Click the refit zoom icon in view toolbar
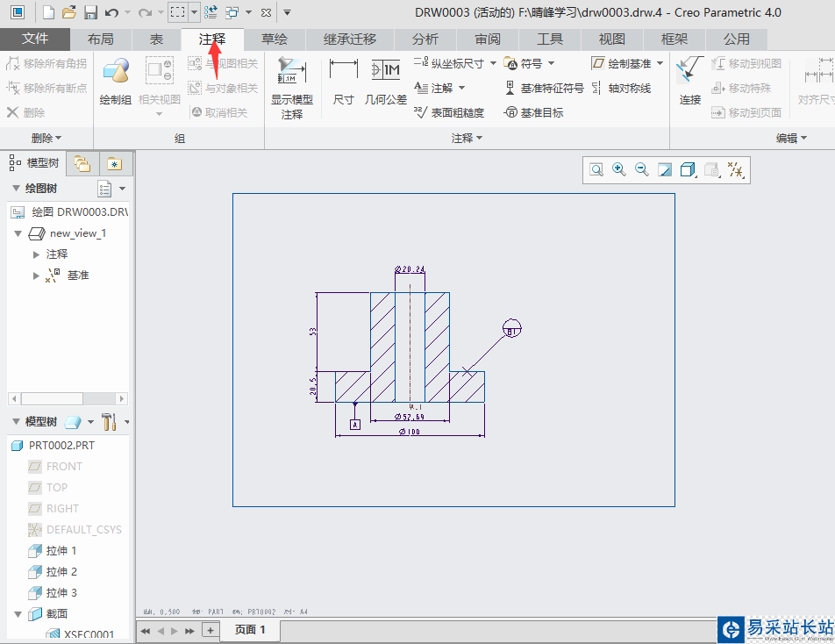This screenshot has width=835, height=644. point(596,170)
